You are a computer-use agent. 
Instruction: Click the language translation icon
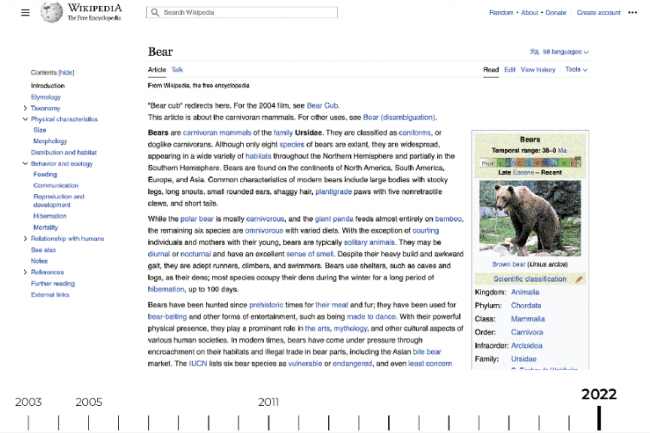tap(534, 52)
